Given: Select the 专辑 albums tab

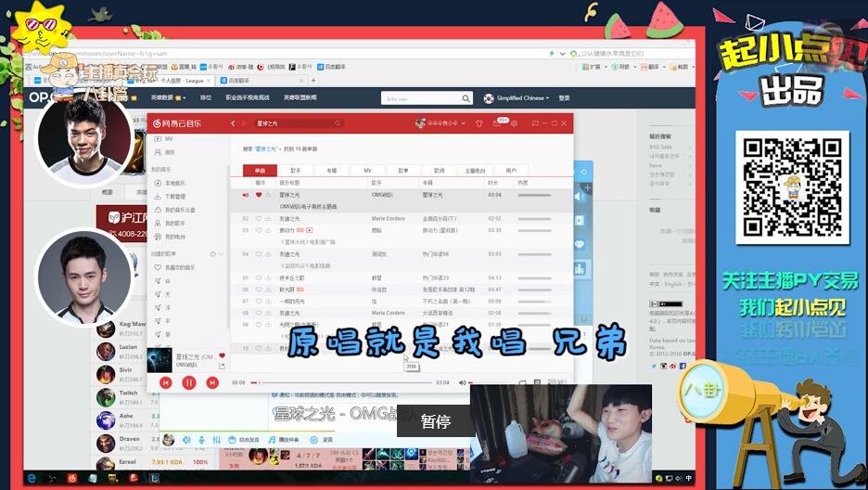Looking at the screenshot, I should coord(332,171).
